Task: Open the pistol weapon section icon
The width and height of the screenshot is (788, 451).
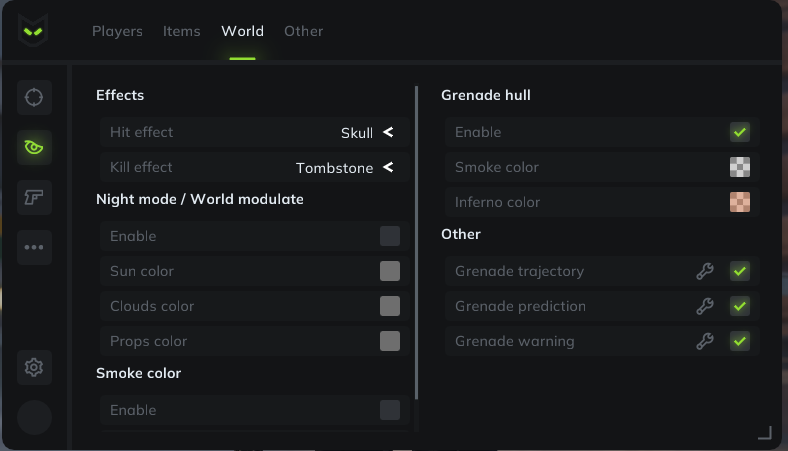Action: click(34, 197)
